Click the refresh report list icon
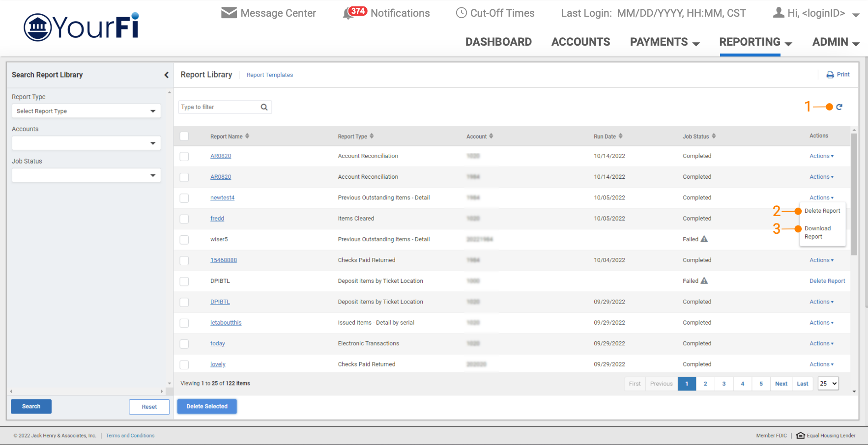Viewport: 868px width, 445px height. point(839,107)
